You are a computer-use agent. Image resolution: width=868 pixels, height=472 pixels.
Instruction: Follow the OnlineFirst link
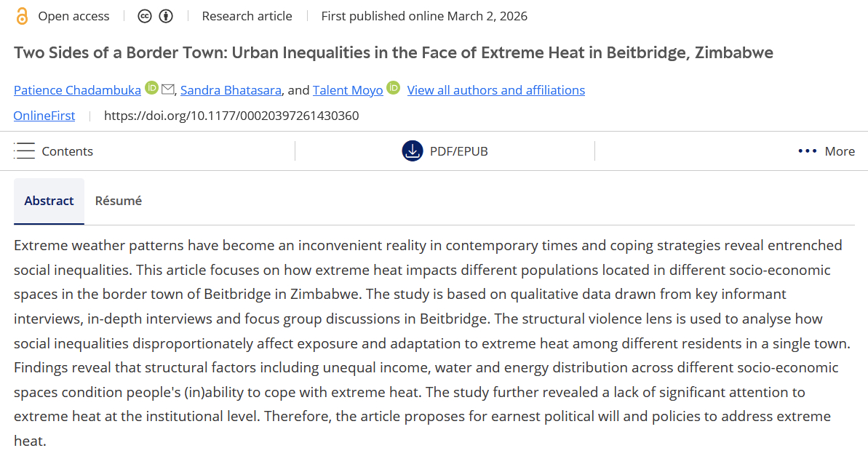coord(44,116)
